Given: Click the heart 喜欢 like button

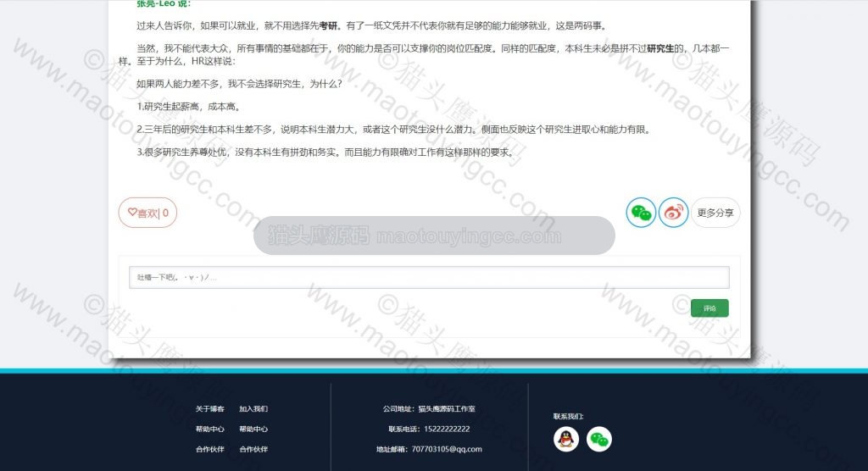Looking at the screenshot, I should click(x=147, y=213).
